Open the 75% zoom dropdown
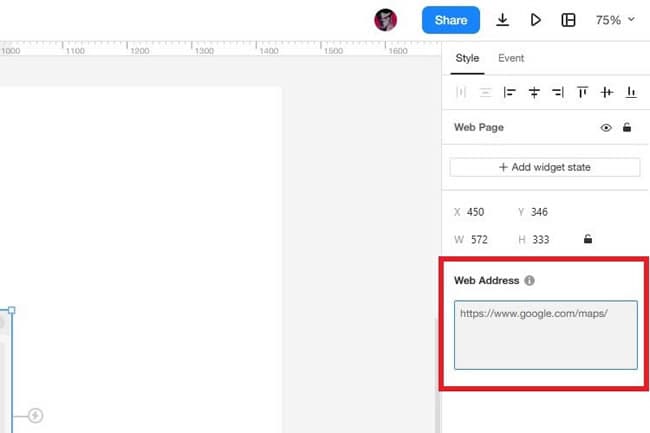Viewport: 650px width, 433px height. click(x=615, y=20)
